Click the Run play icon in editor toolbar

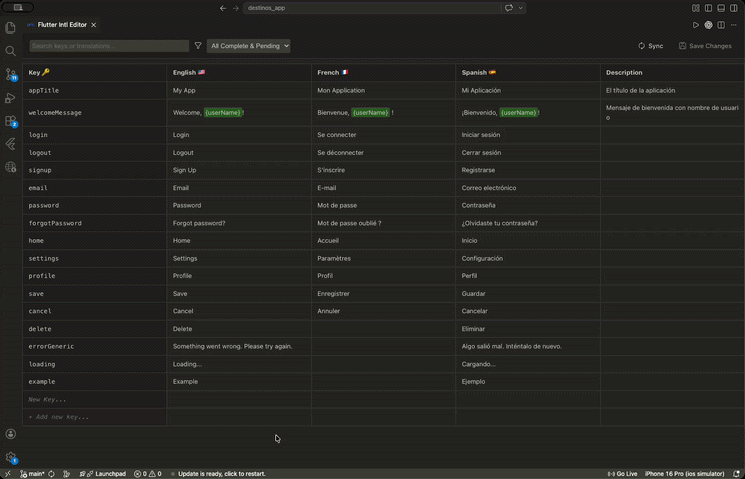point(696,25)
